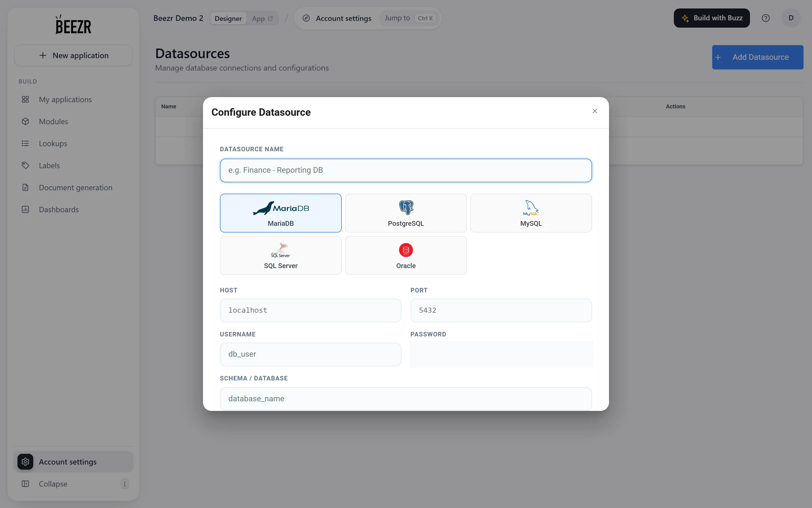Click the Actions column header
Image resolution: width=812 pixels, height=508 pixels.
tap(676, 106)
